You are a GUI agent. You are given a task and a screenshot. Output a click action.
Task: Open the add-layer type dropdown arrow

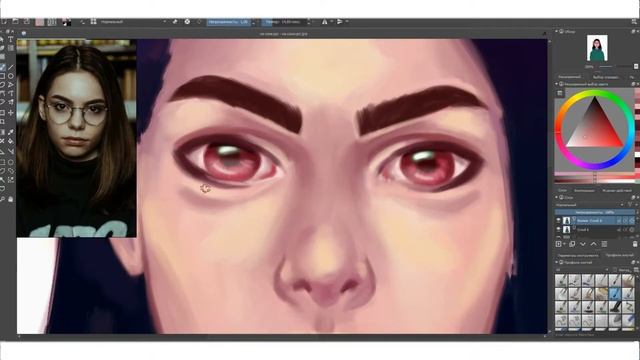tap(564, 244)
